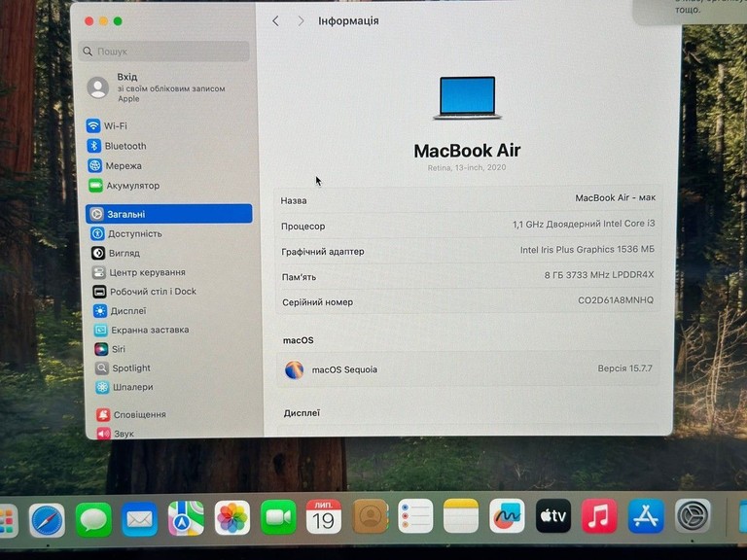The height and width of the screenshot is (560, 747).
Task: Open FaceTime from the Dock
Action: point(278,517)
